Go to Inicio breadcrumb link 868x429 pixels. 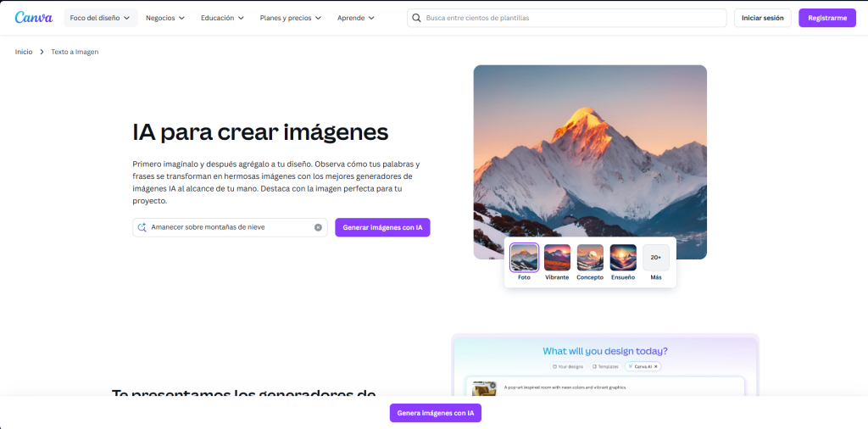(x=24, y=52)
